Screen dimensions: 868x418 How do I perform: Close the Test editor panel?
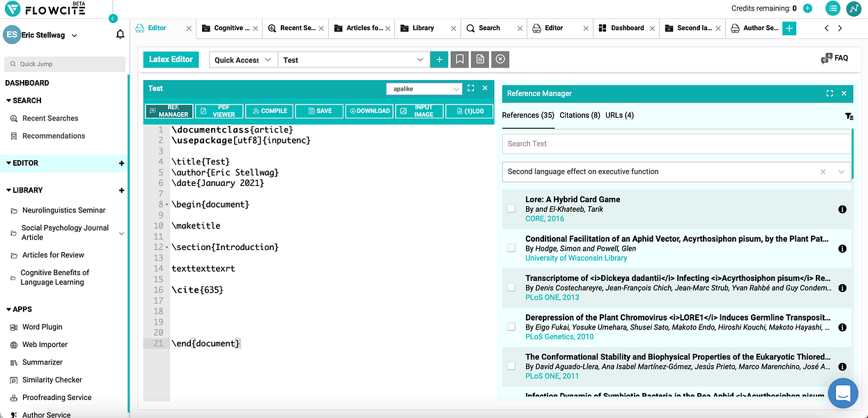[486, 88]
